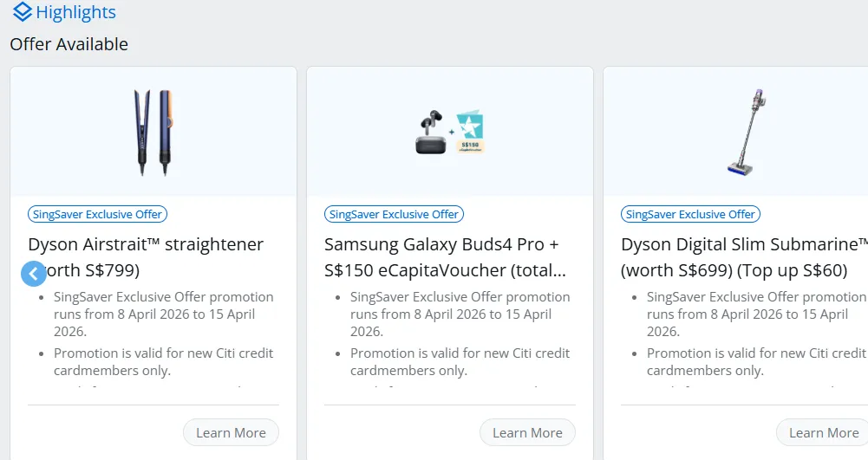Click SingSaver Exclusive Offer badge on Submarine card

point(690,214)
